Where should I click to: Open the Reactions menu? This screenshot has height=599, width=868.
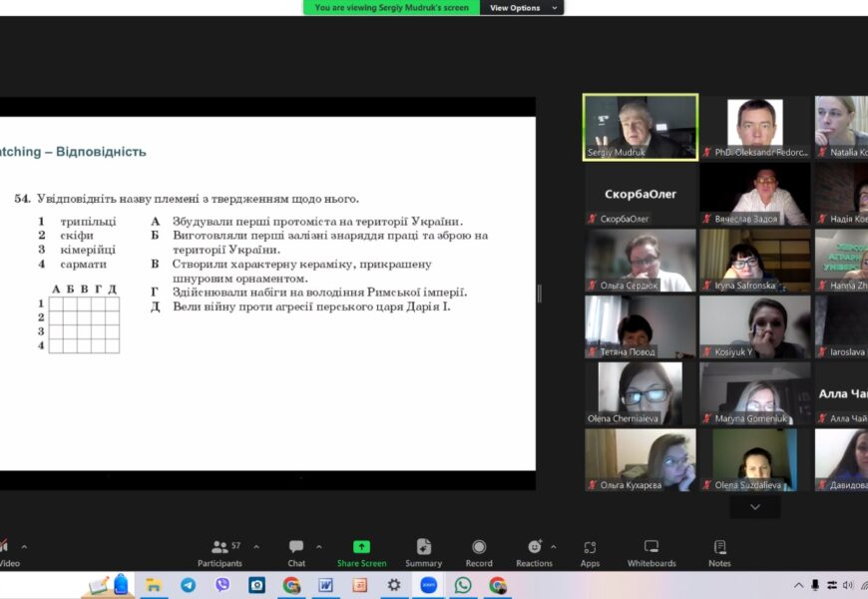(534, 552)
